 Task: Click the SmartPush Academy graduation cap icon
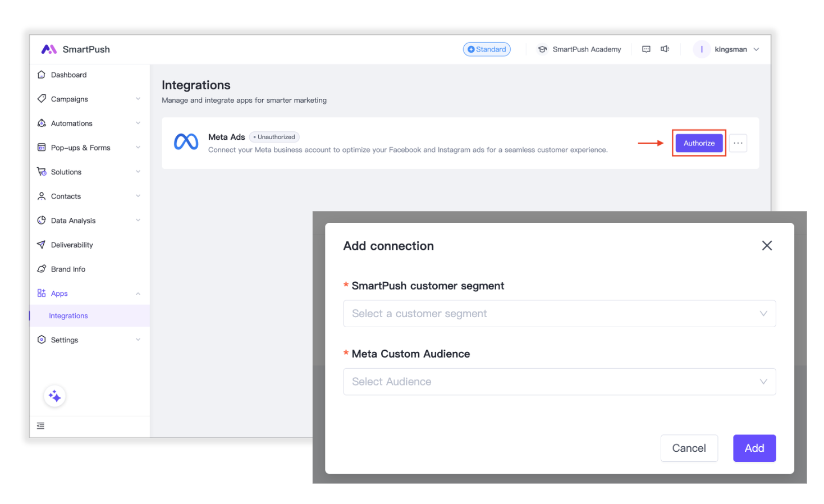(x=542, y=49)
